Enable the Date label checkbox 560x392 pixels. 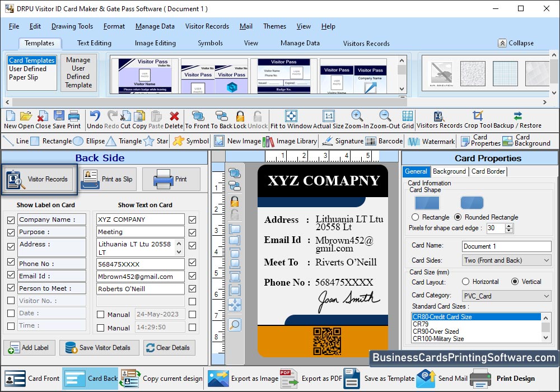click(x=11, y=313)
